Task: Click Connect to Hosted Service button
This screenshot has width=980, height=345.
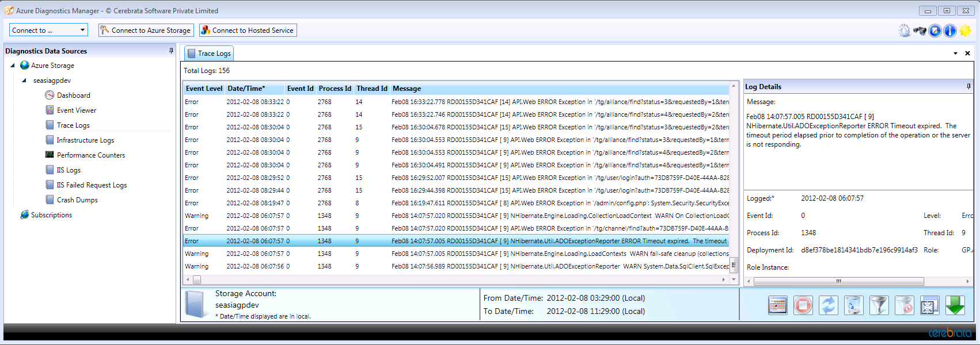Action: pos(248,30)
